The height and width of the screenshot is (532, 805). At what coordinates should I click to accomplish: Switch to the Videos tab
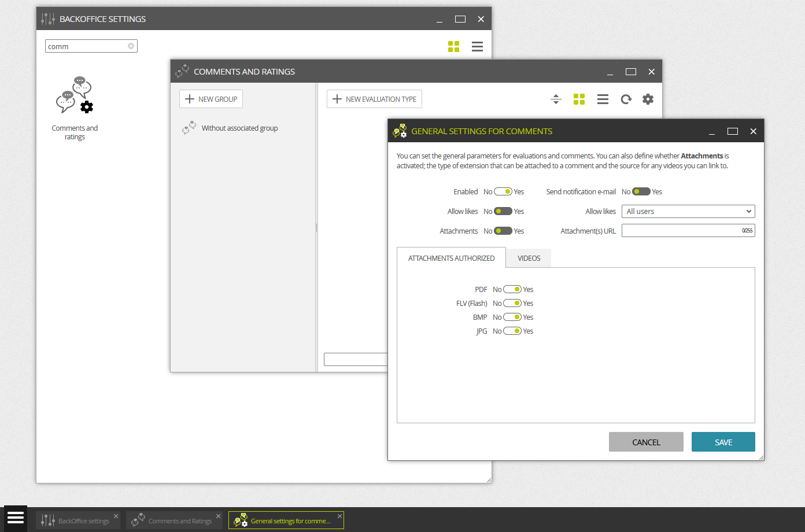tap(529, 258)
